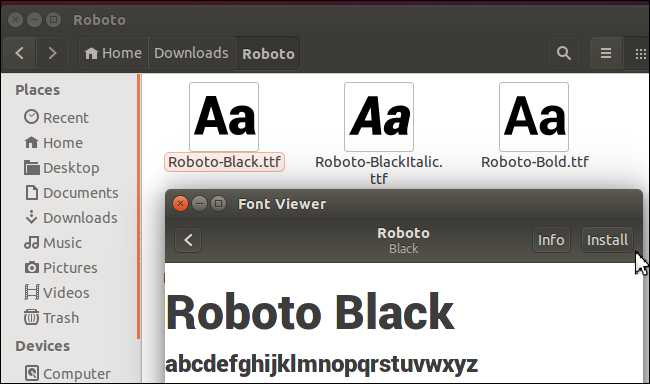Click the Roboto-Bold.ttf file name
Image resolution: width=650 pixels, height=384 pixels.
point(535,162)
